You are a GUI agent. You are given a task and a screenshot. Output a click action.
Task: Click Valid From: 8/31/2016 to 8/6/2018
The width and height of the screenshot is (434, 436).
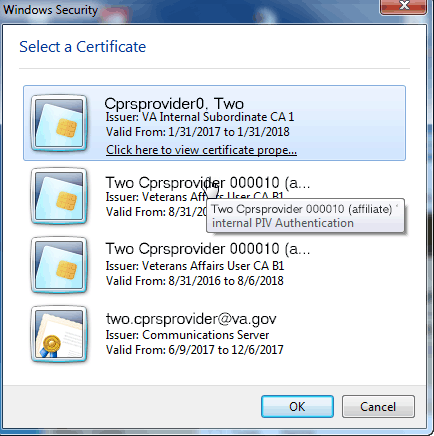coord(195,281)
